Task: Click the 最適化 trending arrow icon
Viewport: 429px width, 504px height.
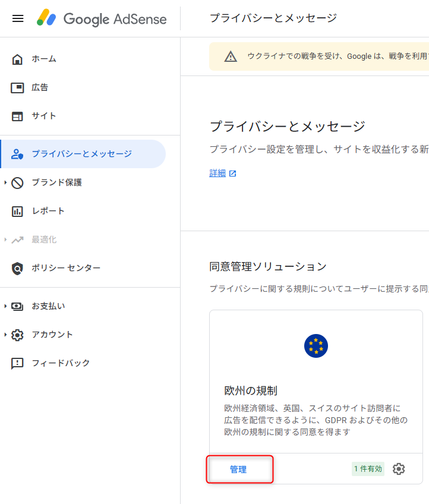Action: coord(17,240)
